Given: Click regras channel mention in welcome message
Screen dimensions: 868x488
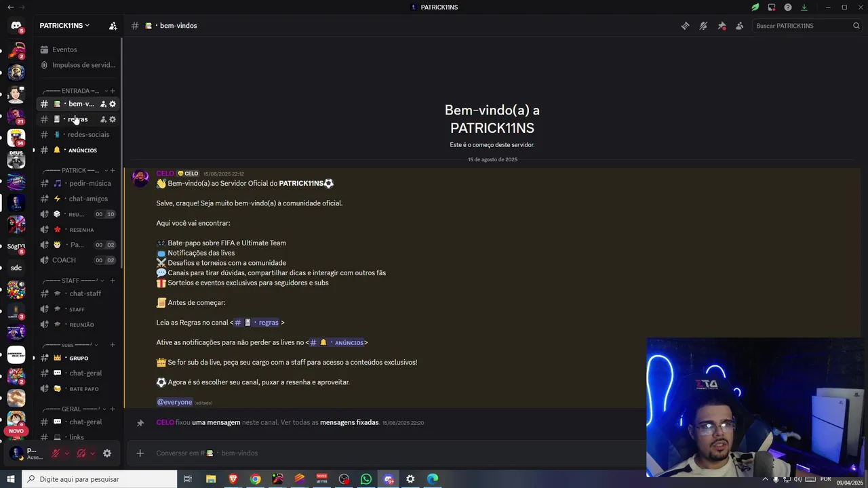Looking at the screenshot, I should coord(257,323).
